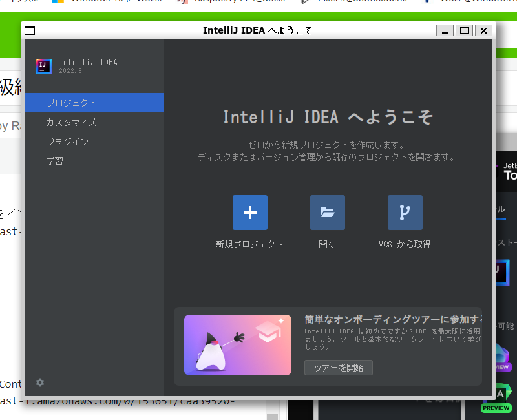Close the IntelliJ IDEA welcome window

tap(483, 30)
